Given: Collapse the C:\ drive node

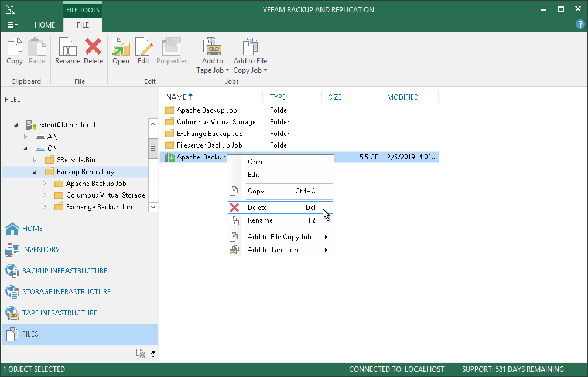Looking at the screenshot, I should [x=26, y=148].
